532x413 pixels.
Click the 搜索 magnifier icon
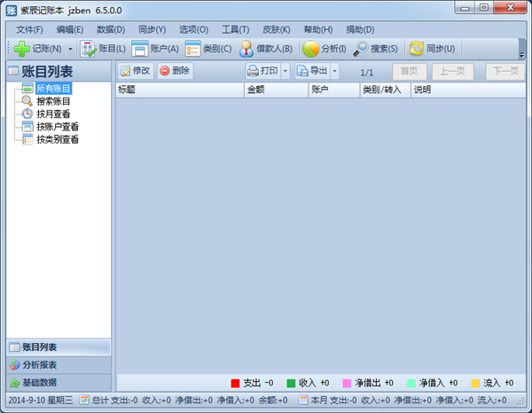361,49
